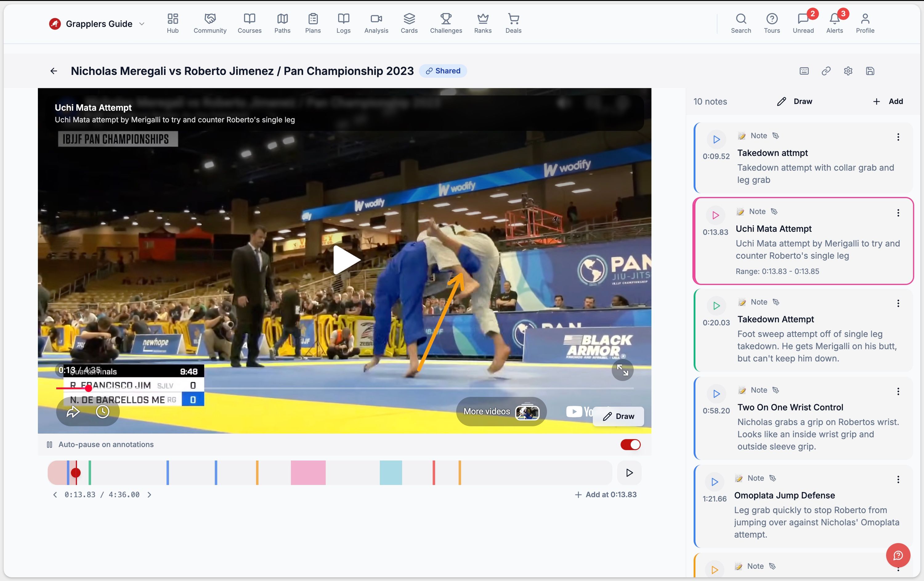
Task: Click Add at 0:13.83
Action: click(606, 495)
